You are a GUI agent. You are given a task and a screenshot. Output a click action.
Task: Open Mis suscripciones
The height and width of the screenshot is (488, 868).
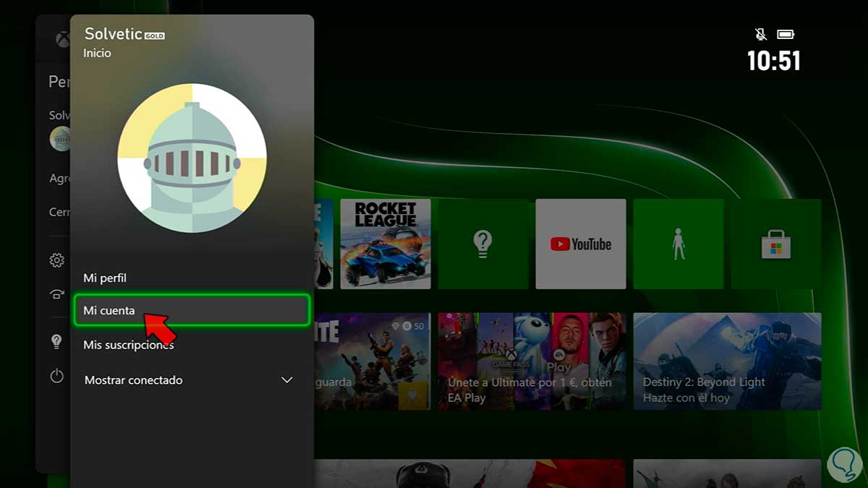(x=128, y=345)
